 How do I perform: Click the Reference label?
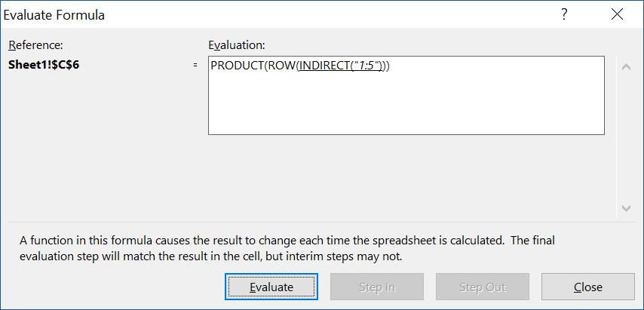pyautogui.click(x=35, y=45)
